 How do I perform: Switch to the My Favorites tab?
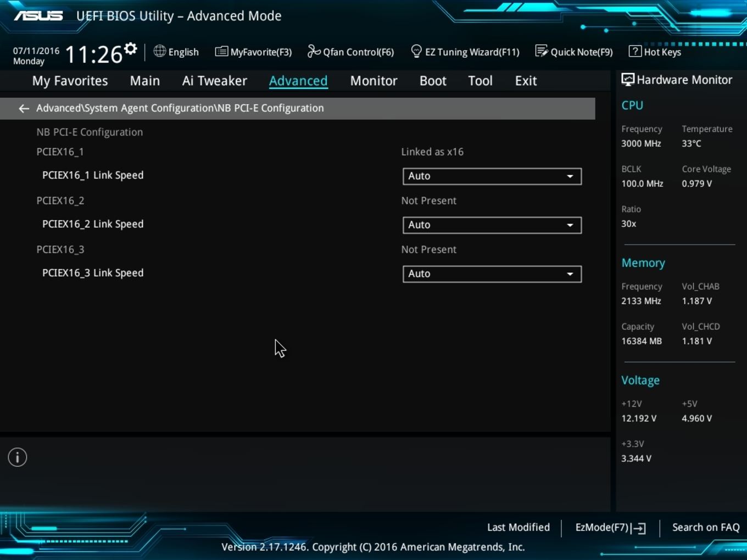[x=70, y=81]
